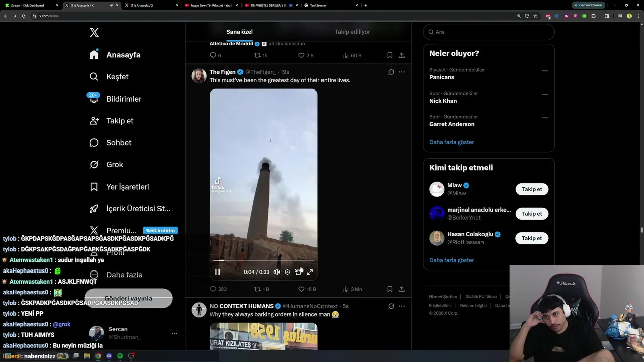Follow marjinal anadolu erkeği with Takip et

coord(532,214)
